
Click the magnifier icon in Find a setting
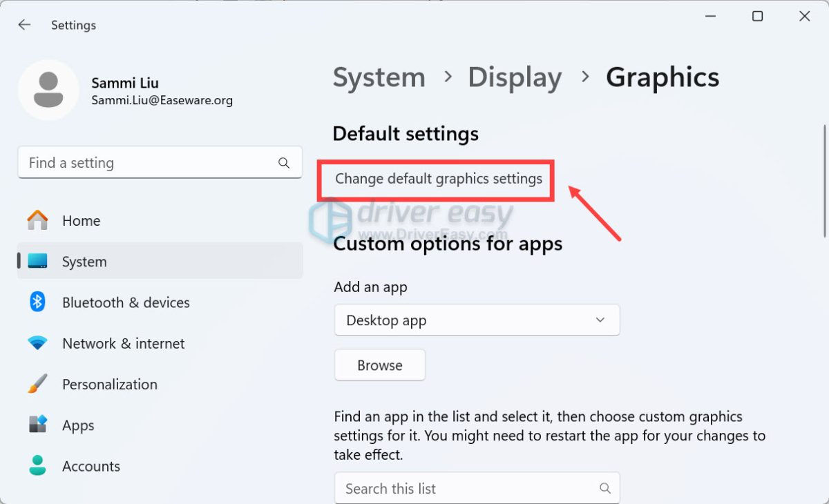(x=283, y=163)
